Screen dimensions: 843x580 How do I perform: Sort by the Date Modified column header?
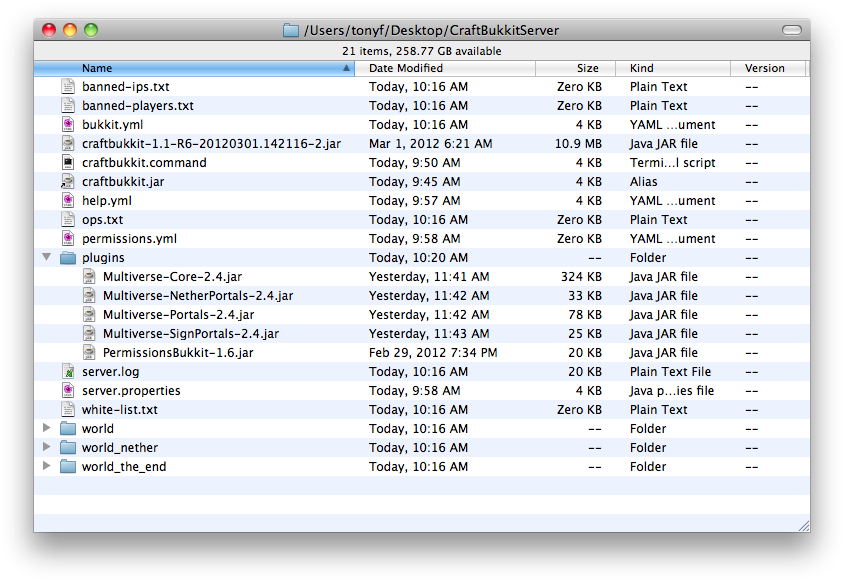click(445, 68)
